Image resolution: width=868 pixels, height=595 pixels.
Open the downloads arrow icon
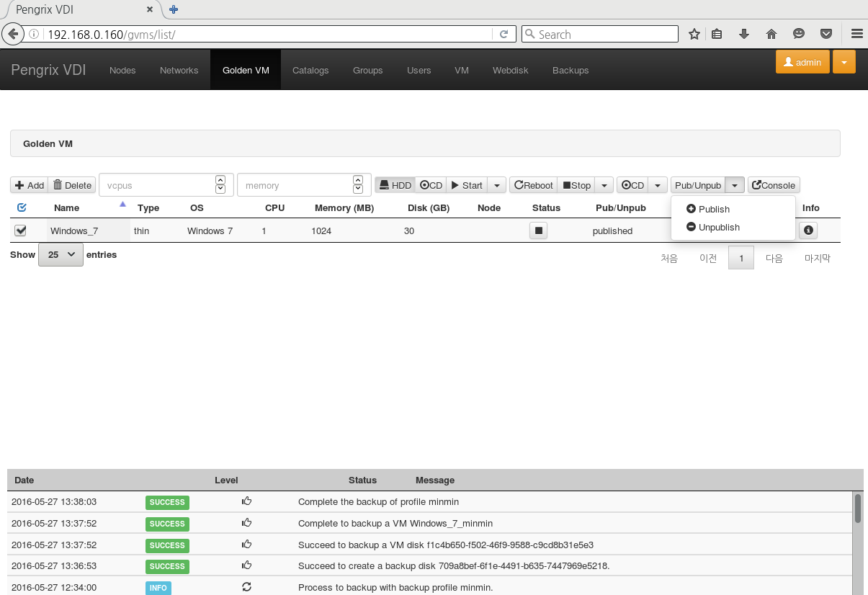744,34
